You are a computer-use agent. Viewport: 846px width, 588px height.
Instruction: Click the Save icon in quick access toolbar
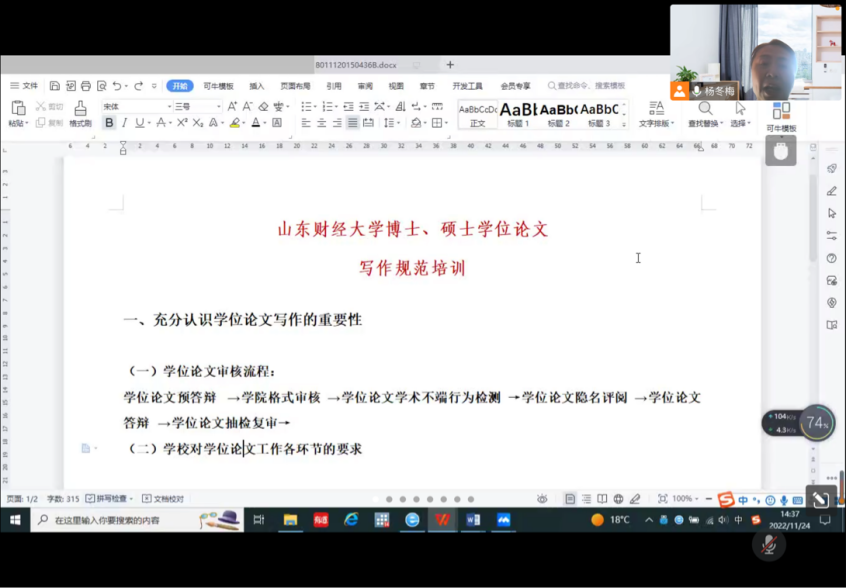(x=55, y=86)
